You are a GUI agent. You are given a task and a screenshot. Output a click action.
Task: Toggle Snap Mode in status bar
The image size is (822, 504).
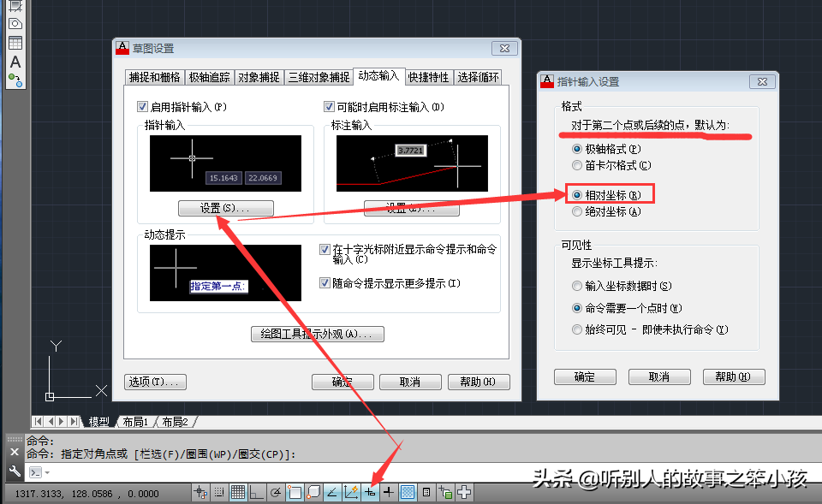[219, 492]
